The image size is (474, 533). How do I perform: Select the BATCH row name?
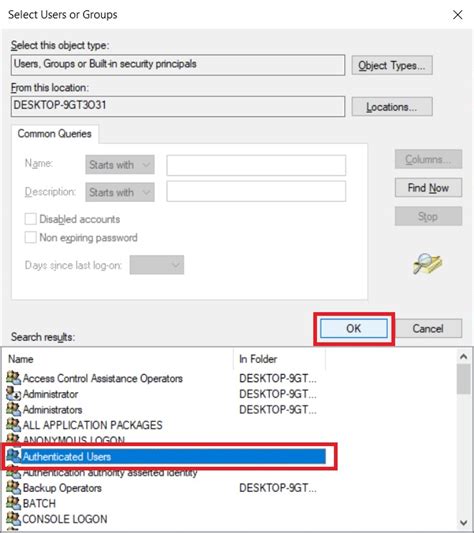point(39,503)
